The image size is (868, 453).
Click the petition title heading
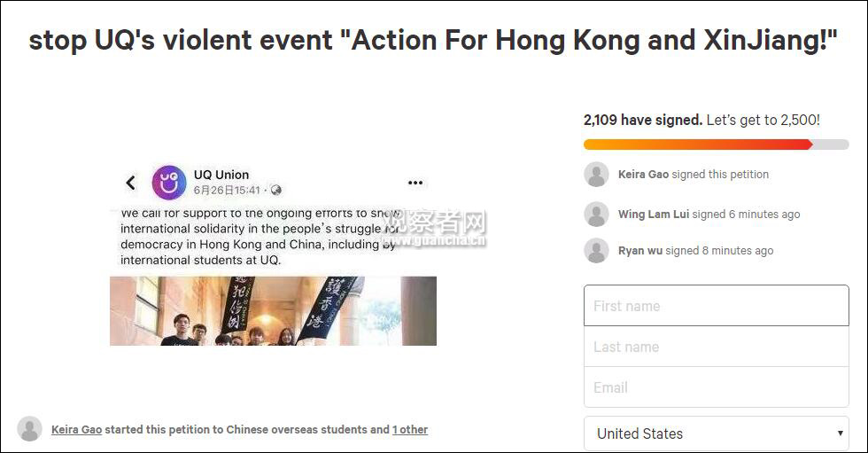click(433, 41)
